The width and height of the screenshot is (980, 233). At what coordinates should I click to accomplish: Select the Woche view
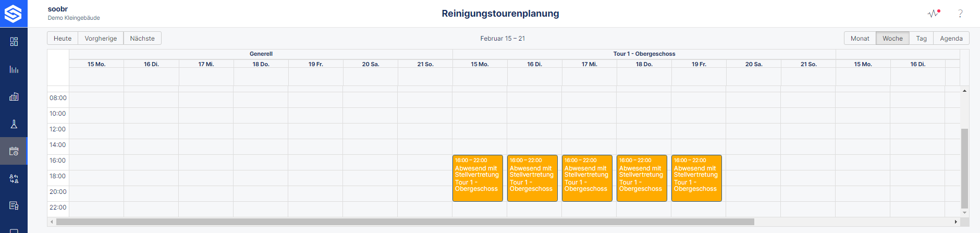pos(893,39)
